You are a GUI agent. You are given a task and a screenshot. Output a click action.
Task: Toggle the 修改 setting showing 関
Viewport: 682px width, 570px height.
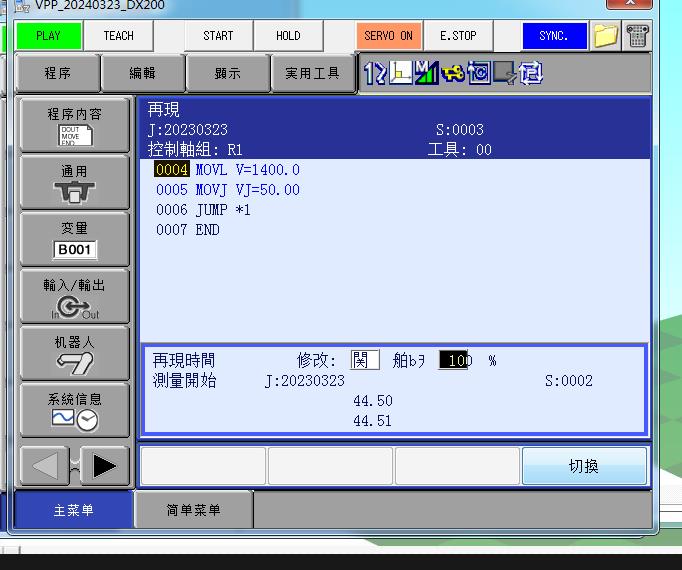[x=364, y=360]
